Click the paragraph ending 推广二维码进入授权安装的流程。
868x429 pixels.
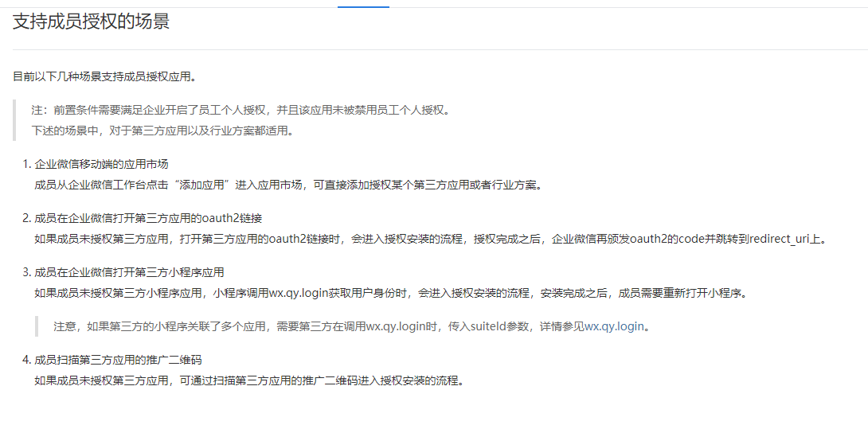pos(248,380)
